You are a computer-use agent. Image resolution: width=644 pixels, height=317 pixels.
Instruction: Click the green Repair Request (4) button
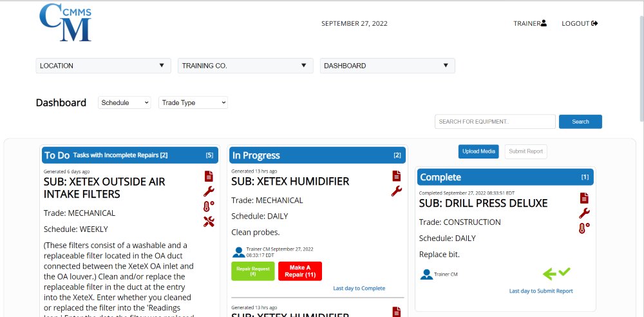click(253, 271)
